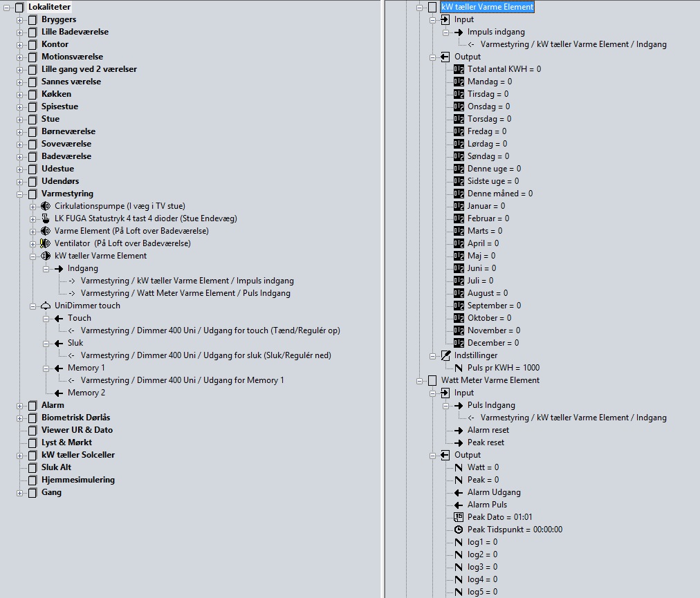Click the UniDimmer touch lamp icon

[46, 306]
